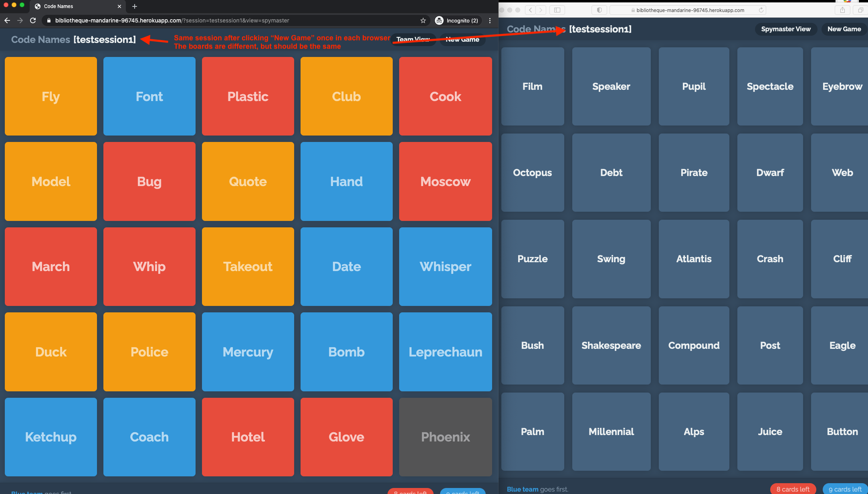The image size is (868, 494).
Task: Select the Leprechaun card
Action: (x=446, y=352)
